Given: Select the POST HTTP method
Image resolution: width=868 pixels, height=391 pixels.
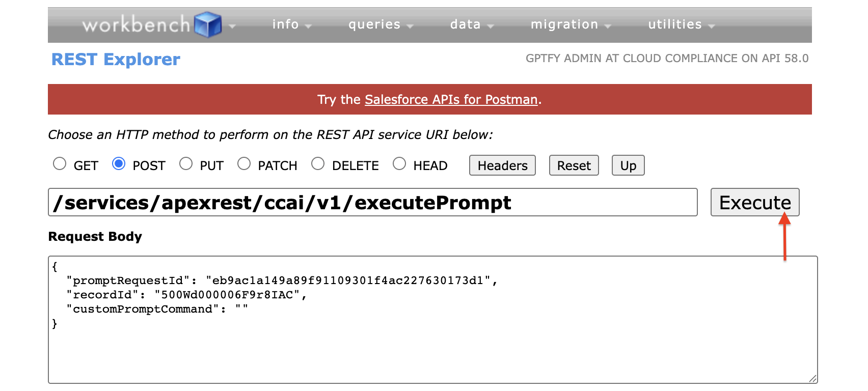Looking at the screenshot, I should click(x=119, y=164).
